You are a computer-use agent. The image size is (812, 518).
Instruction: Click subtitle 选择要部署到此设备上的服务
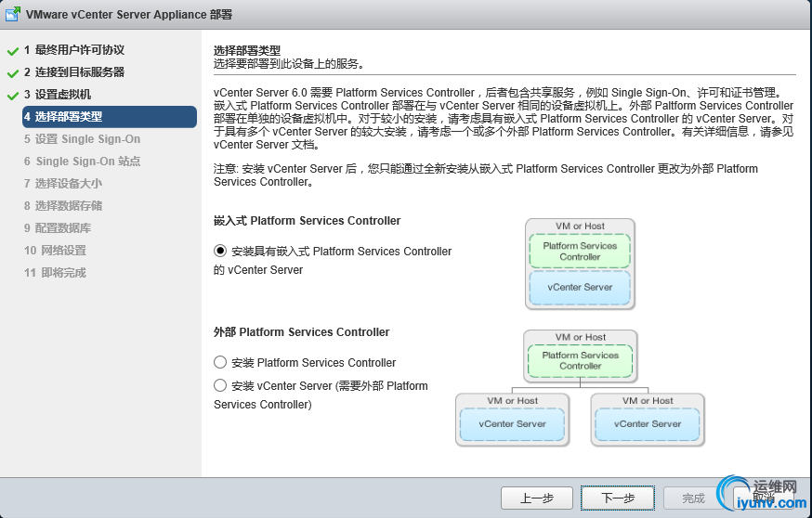click(289, 64)
